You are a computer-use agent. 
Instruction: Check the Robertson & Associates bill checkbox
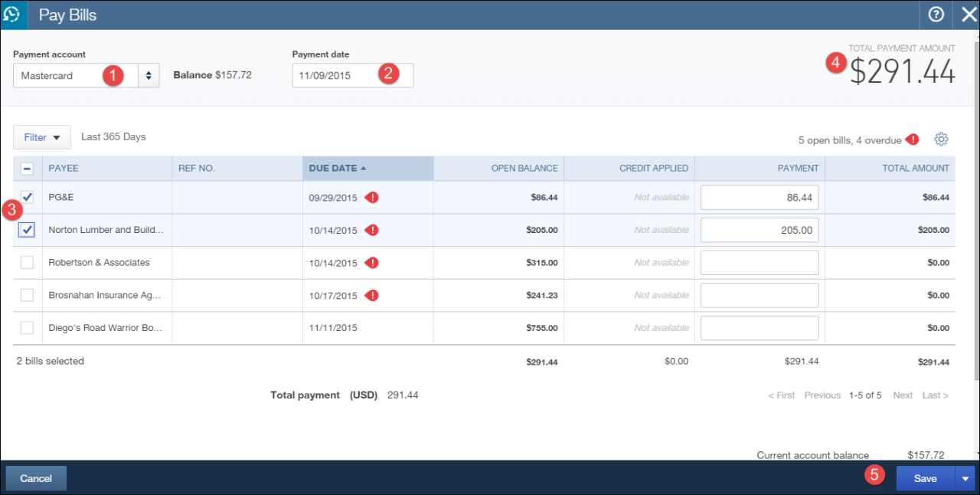pos(27,262)
